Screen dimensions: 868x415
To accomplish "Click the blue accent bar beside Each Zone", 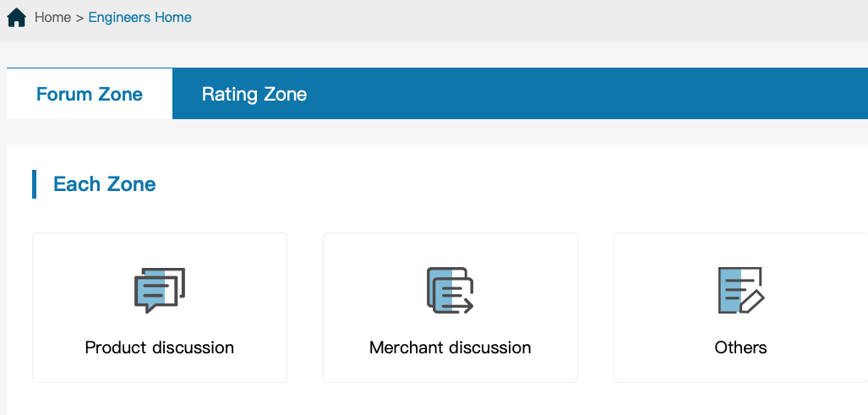I will (35, 184).
